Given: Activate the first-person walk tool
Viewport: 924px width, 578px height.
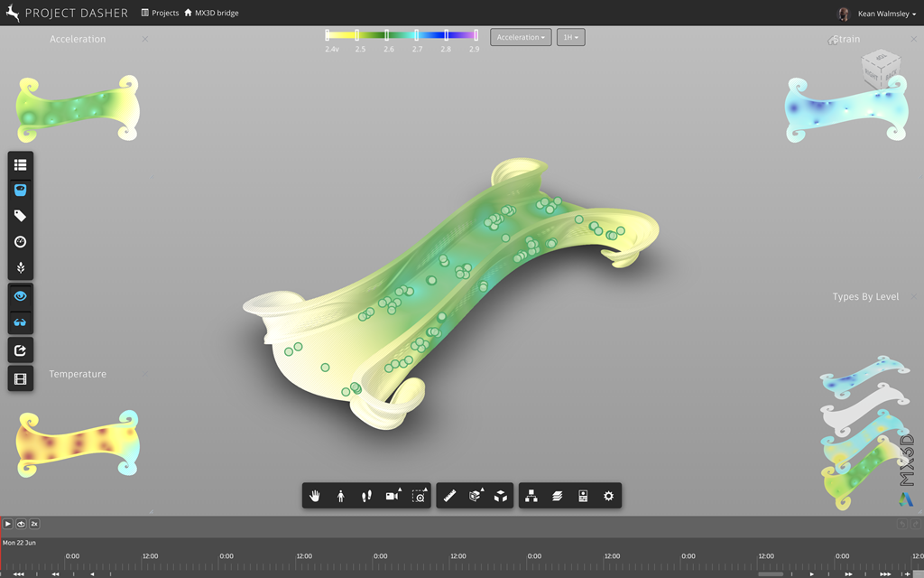Looking at the screenshot, I should (341, 496).
